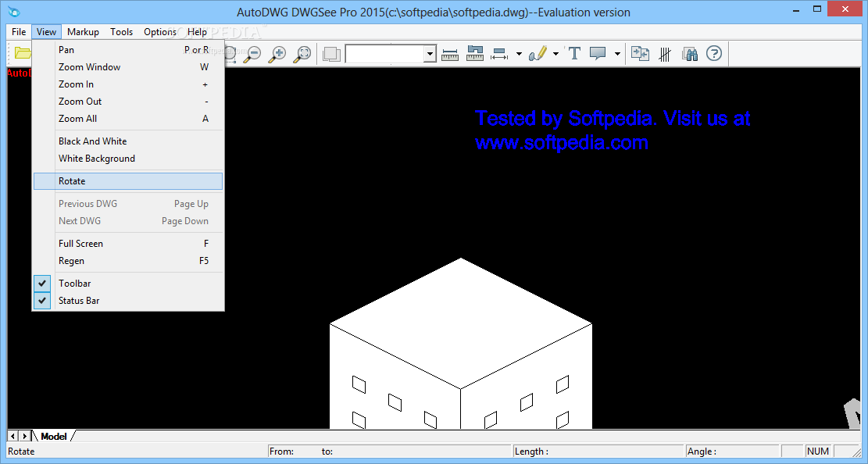Image resolution: width=868 pixels, height=464 pixels.
Task: Select the dimension measure tool icon
Action: coord(499,54)
